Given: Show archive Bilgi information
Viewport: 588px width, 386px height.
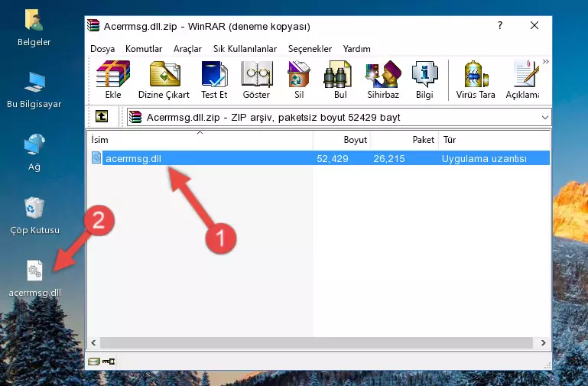Looking at the screenshot, I should click(424, 79).
